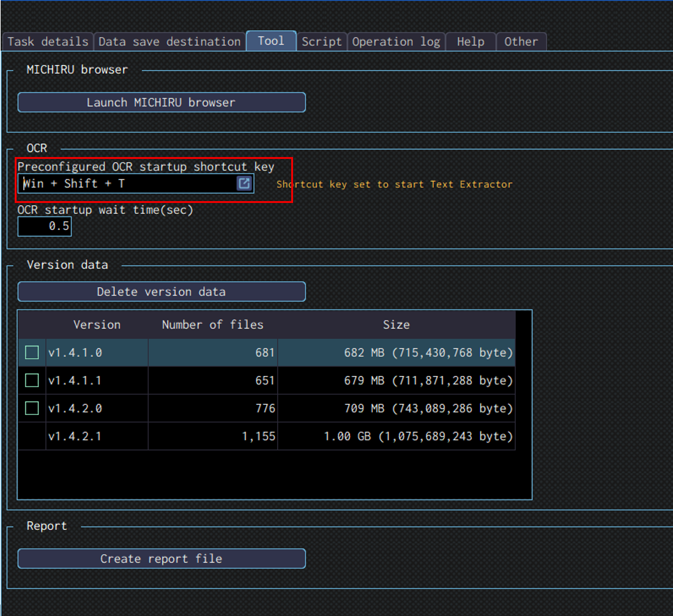Select the Tool tab
This screenshot has width=673, height=616.
click(x=271, y=41)
